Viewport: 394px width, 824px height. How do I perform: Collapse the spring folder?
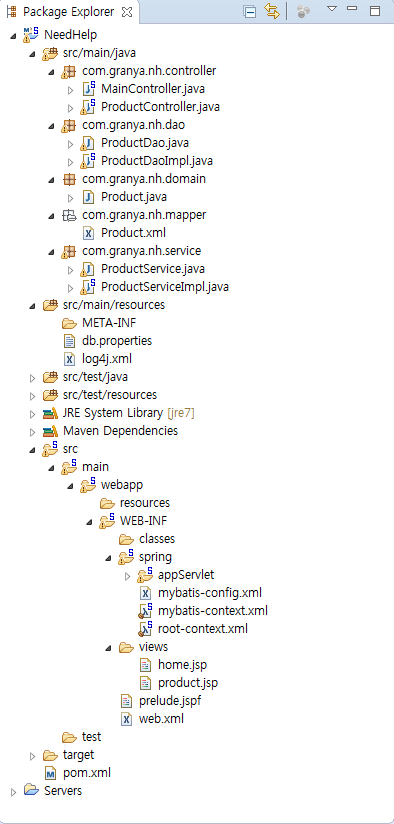pos(108,557)
